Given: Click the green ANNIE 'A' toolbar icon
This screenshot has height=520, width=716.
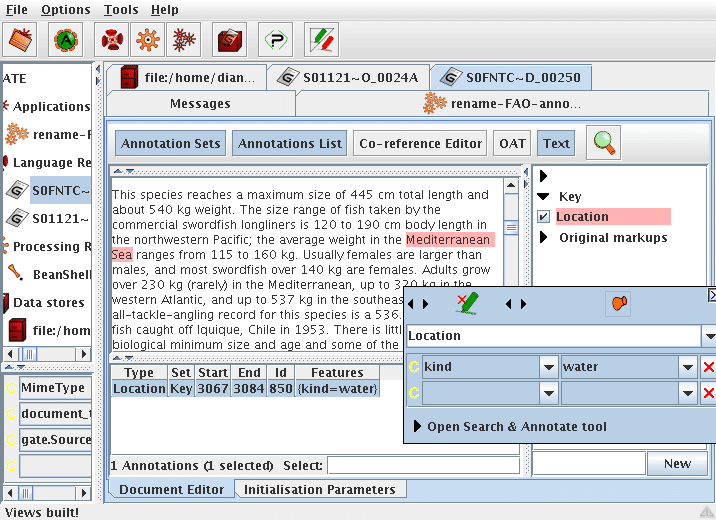Looking at the screenshot, I should pyautogui.click(x=66, y=40).
